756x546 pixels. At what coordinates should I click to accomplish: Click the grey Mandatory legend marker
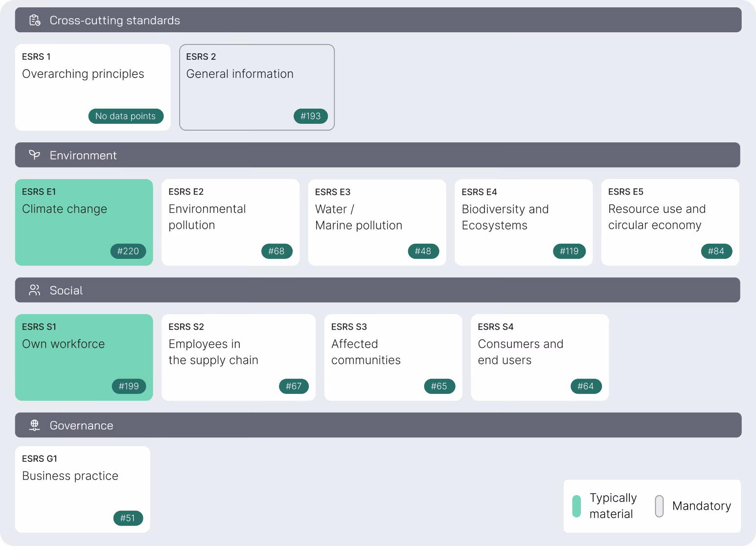659,506
